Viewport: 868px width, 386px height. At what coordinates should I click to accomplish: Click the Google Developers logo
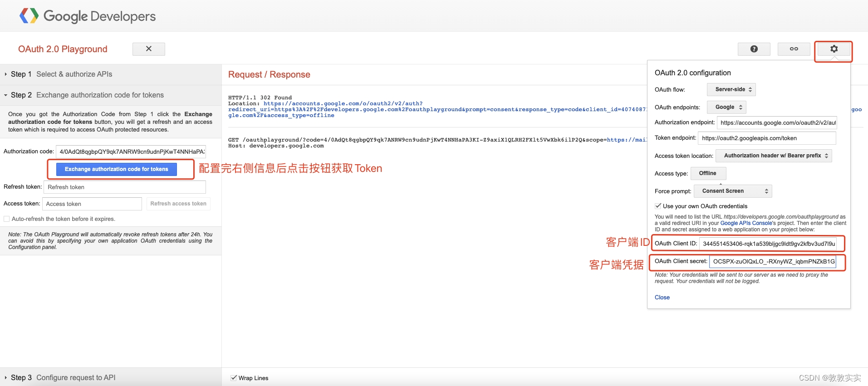[88, 16]
